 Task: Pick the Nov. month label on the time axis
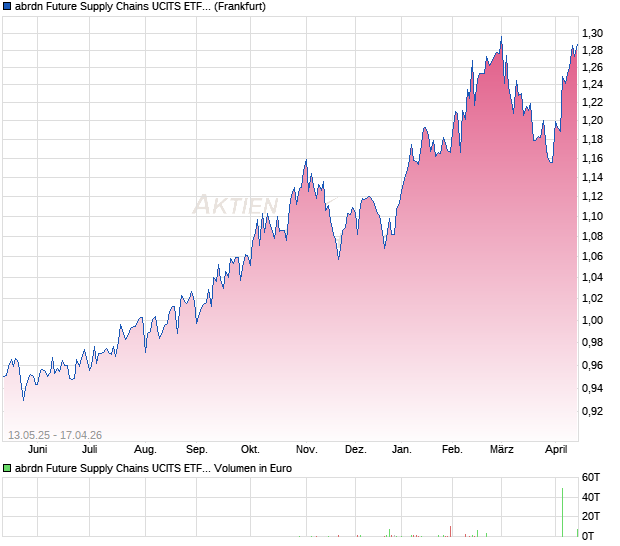click(306, 449)
